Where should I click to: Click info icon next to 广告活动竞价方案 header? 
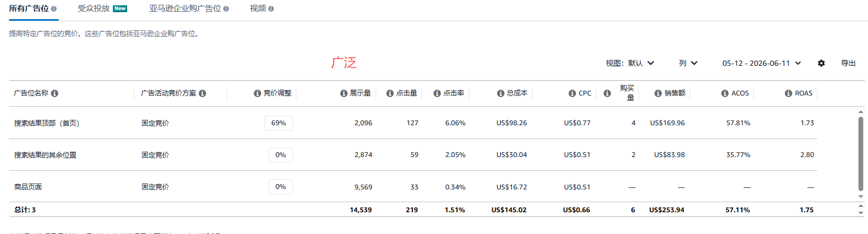[x=202, y=93]
